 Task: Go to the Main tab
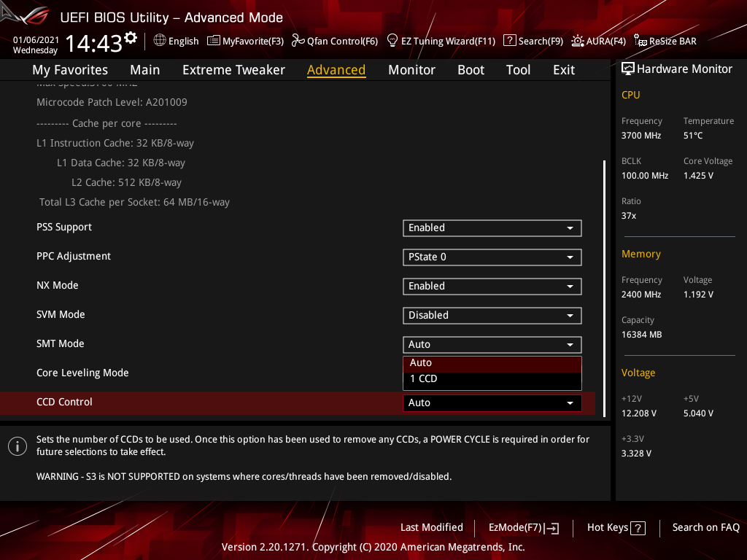145,70
